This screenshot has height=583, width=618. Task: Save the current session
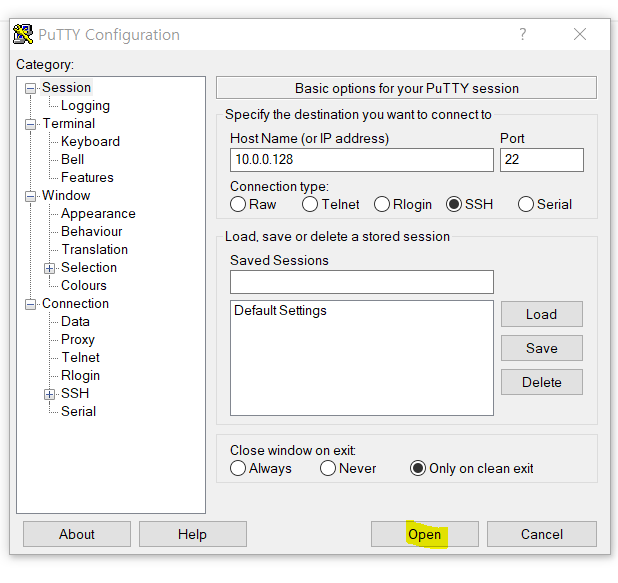point(542,348)
